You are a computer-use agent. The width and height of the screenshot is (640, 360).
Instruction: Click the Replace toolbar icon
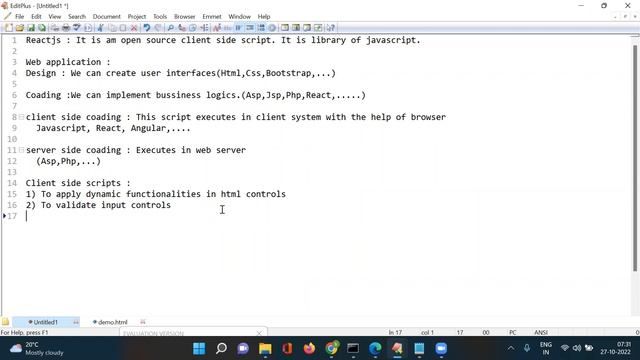point(182,28)
